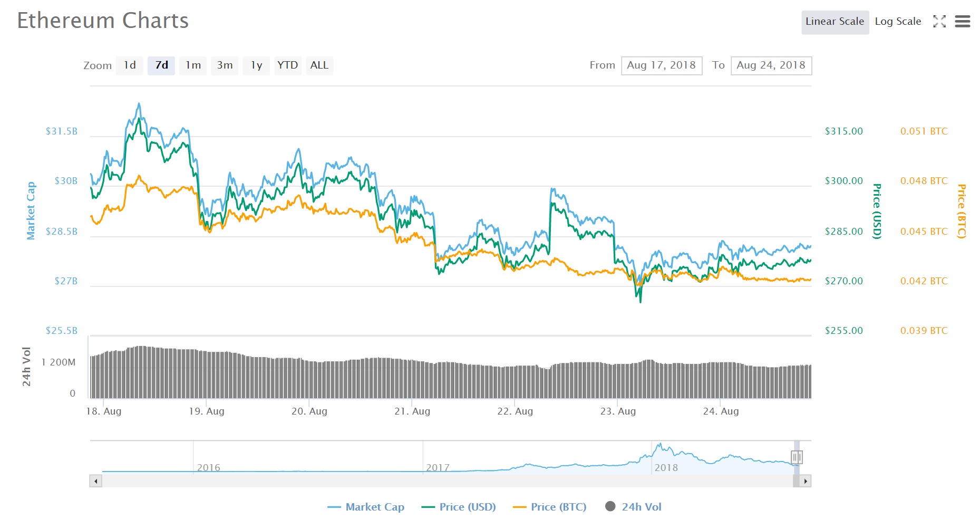The width and height of the screenshot is (980, 519).
Task: Click the 0.051 BTC axis label
Action: pos(924,131)
